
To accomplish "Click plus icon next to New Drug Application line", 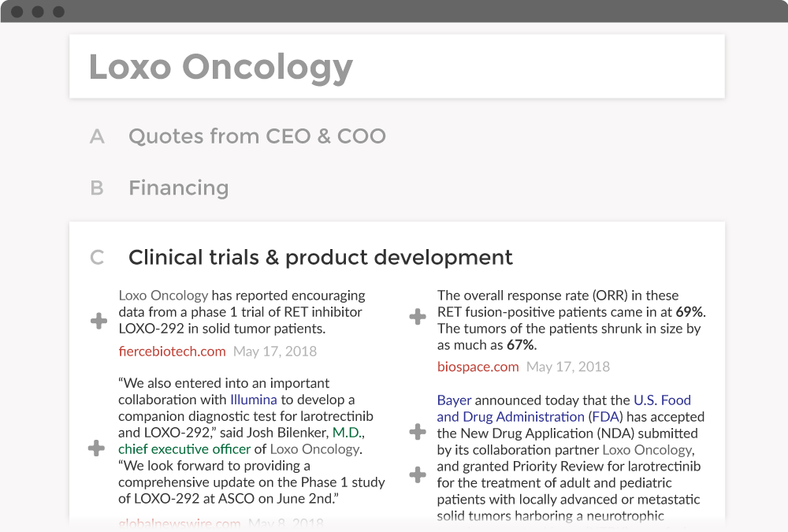I will pos(417,431).
